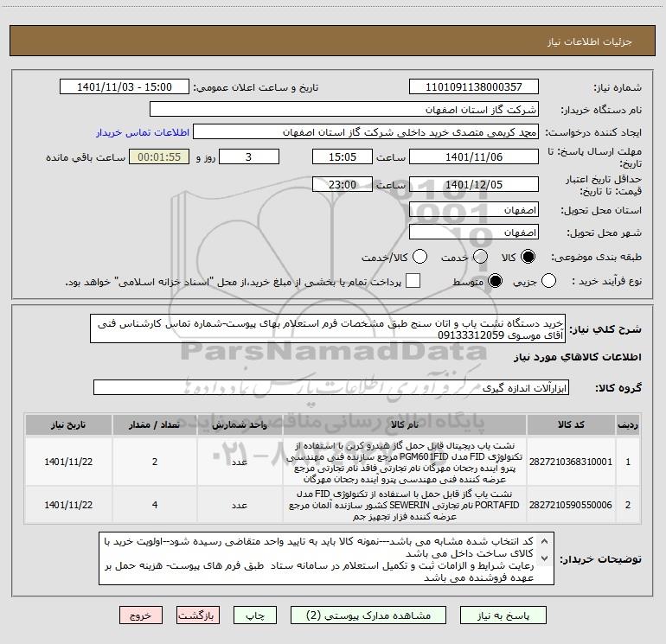The image size is (666, 644).
Task: Click the goods group field ابزارآلات اندازه گیری
Action: pyautogui.click(x=331, y=387)
